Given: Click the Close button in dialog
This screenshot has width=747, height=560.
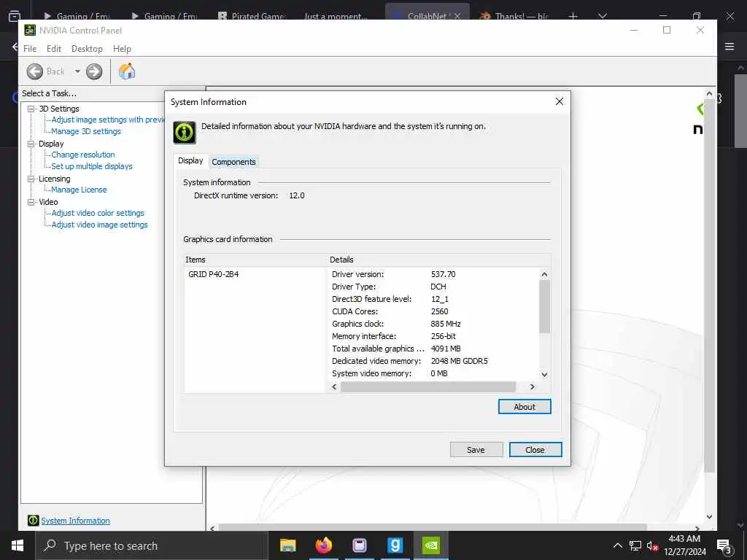Looking at the screenshot, I should [535, 449].
